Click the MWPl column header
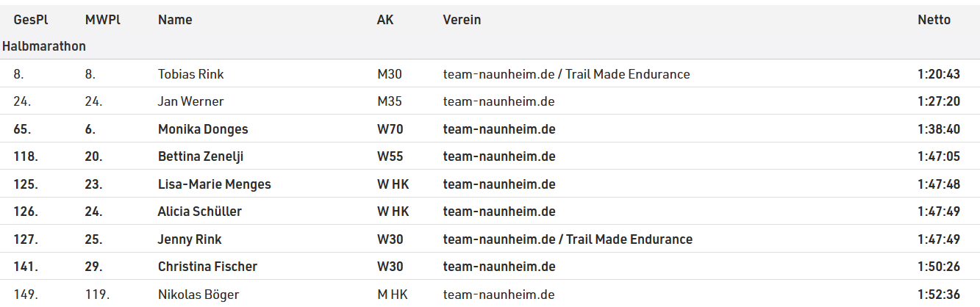The image size is (980, 307). coord(102,20)
